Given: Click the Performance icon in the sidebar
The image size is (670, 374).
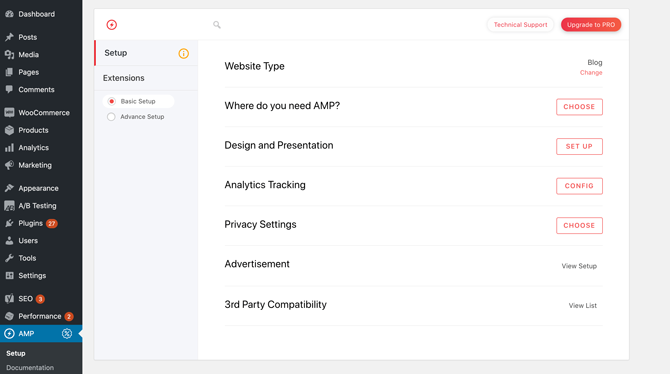Looking at the screenshot, I should [9, 316].
